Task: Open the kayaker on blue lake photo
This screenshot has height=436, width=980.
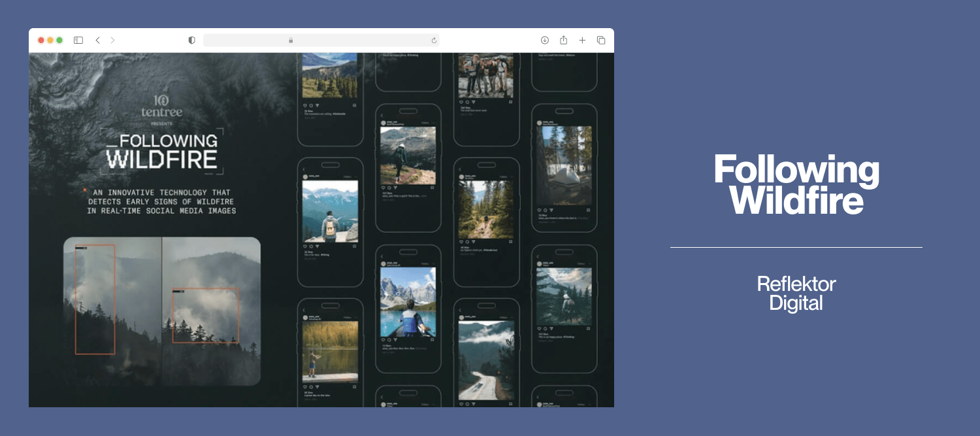Action: 408,302
